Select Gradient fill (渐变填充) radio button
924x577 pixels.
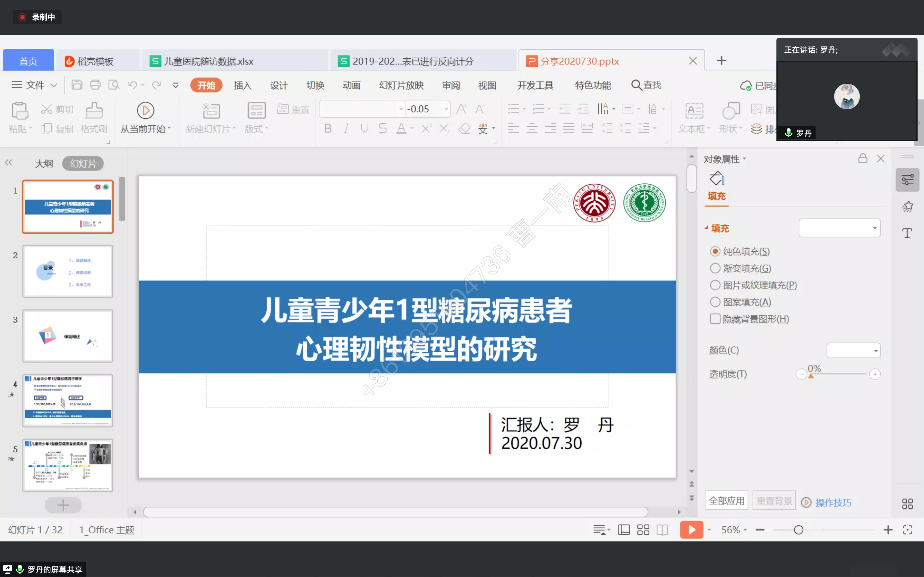pos(715,268)
